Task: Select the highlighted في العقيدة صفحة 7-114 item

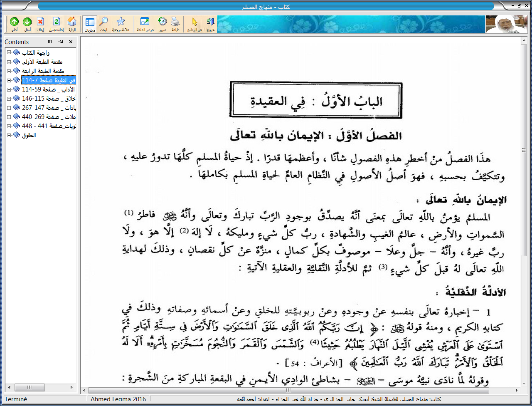Action: [48, 80]
